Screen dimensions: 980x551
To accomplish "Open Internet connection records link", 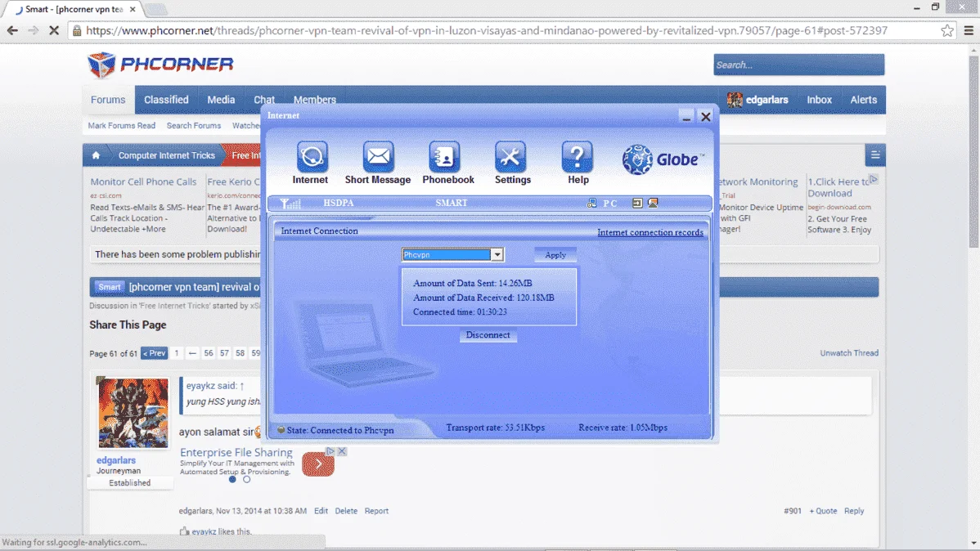I will tap(650, 232).
